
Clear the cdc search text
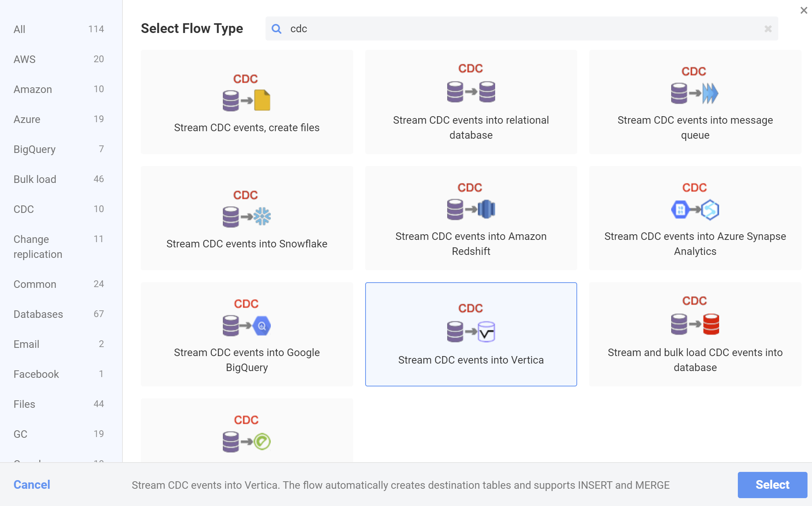point(768,28)
